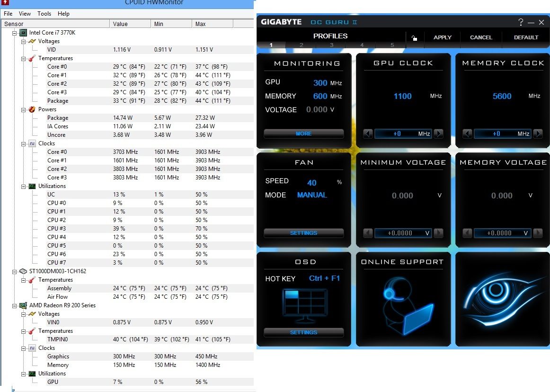Switch to profile 1 tab
550x392 pixels.
271,45
